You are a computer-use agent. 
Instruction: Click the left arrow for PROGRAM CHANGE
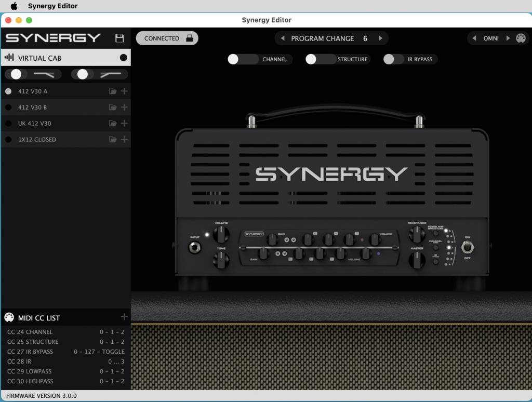click(282, 38)
